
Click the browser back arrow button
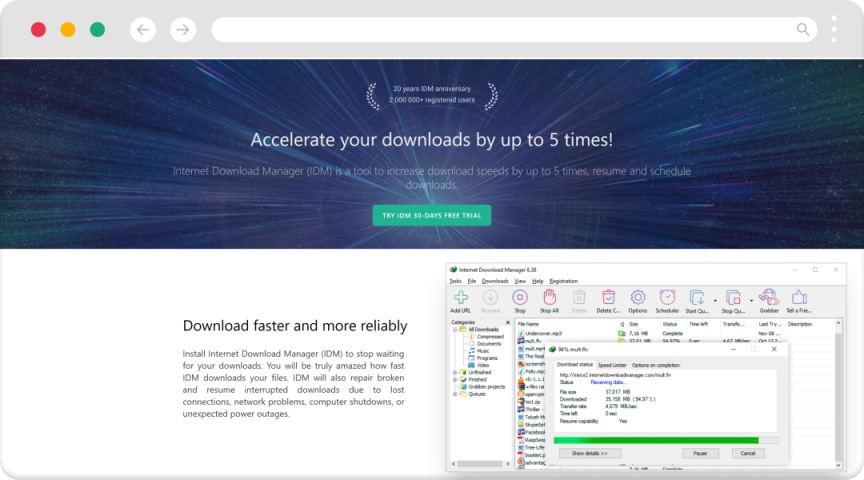143,30
